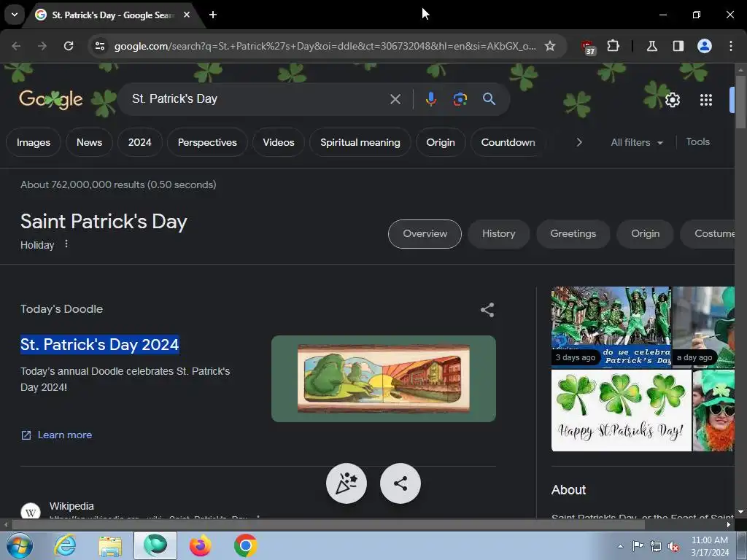Screen dimensions: 747x560
Task: Switch to the Greetings tab
Action: coord(573,234)
